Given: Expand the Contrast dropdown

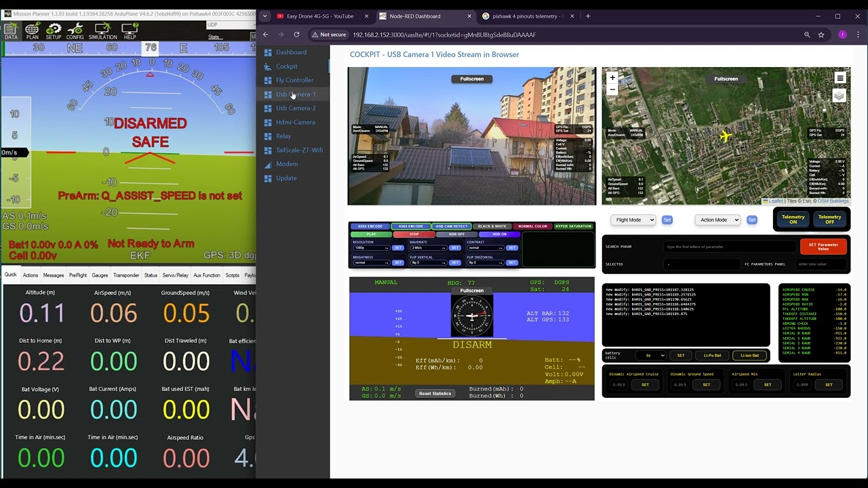Looking at the screenshot, I should [x=485, y=248].
